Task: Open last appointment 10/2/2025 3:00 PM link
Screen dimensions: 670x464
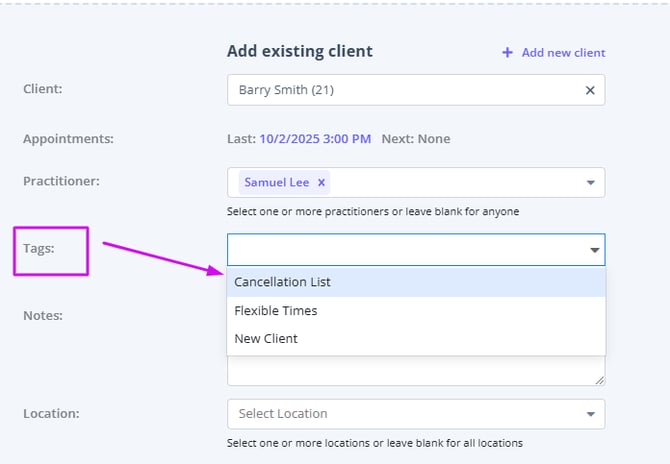Action: click(315, 138)
